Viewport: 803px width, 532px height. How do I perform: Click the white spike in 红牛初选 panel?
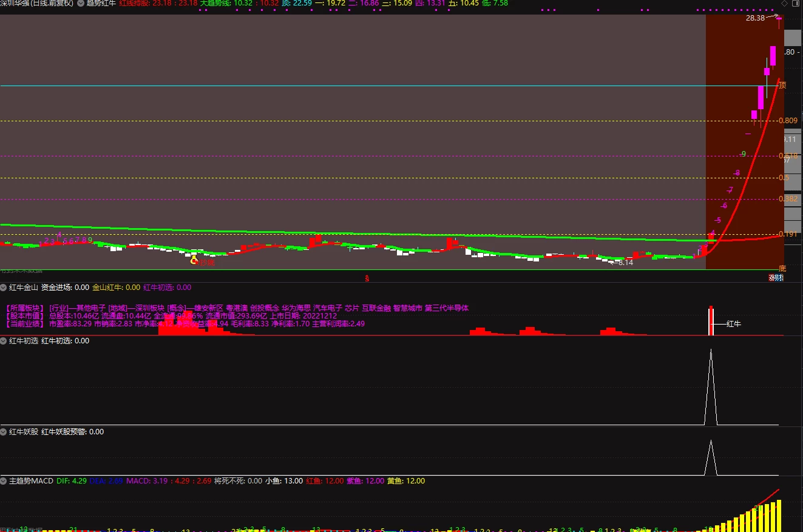(711, 387)
